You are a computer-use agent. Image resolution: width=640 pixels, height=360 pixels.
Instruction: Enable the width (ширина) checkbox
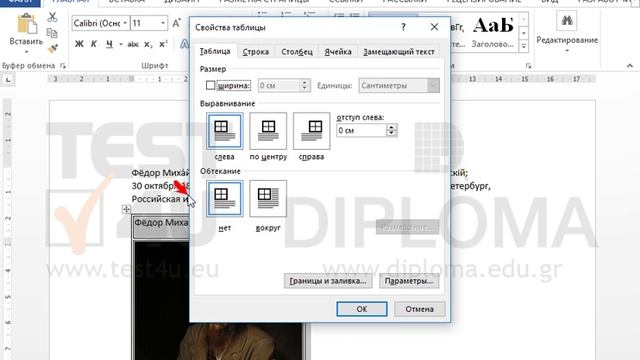click(x=211, y=85)
